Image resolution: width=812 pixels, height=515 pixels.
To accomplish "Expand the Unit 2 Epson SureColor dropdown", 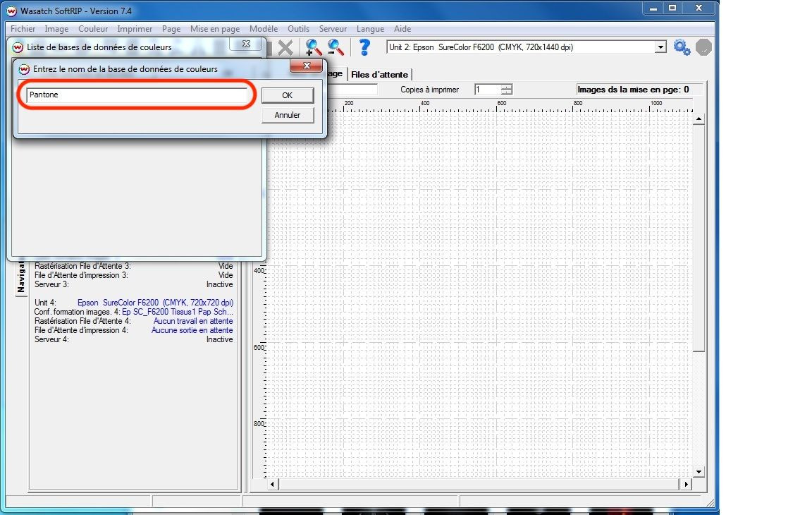I will pos(660,47).
